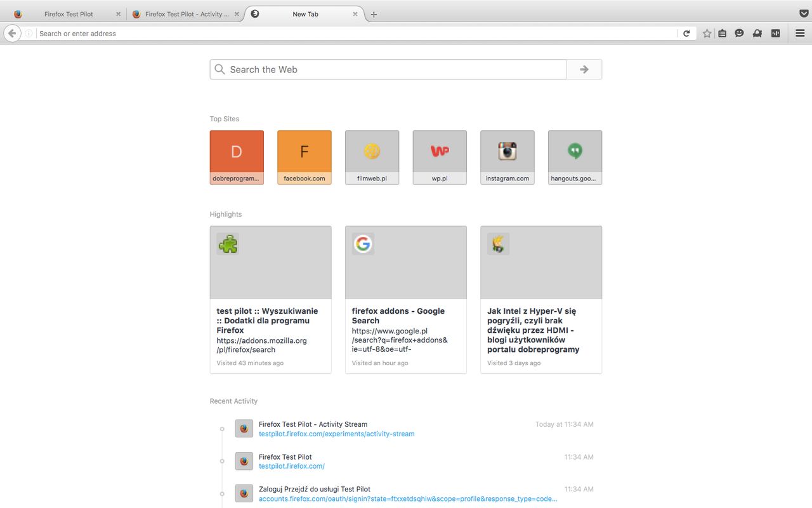
Task: Open filmweb.pl top site tile
Action: pos(372,157)
